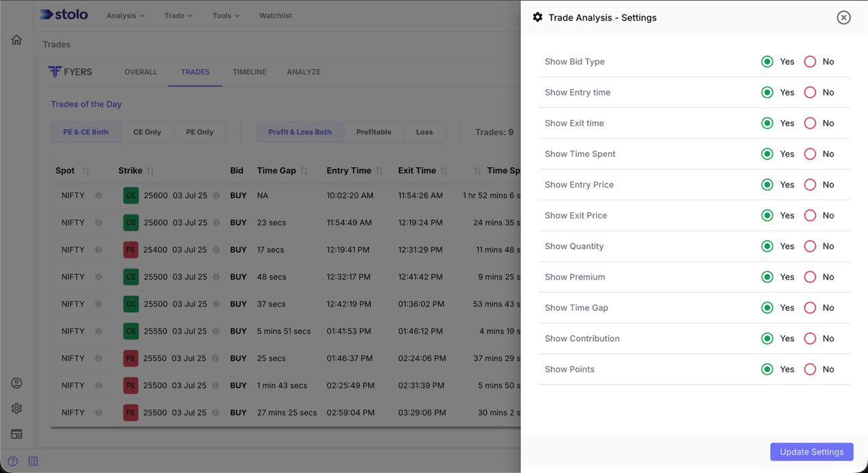Click the Fyers broker logo
The height and width of the screenshot is (473, 868).
point(70,72)
